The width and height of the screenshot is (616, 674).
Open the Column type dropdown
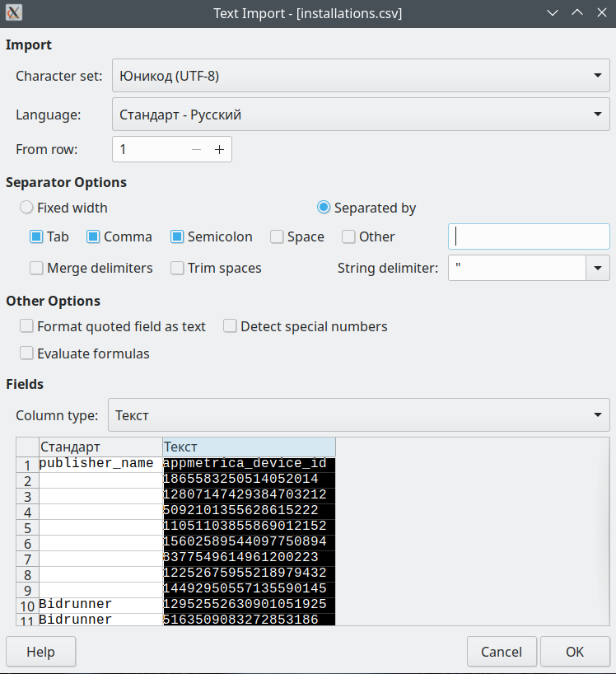coord(359,414)
